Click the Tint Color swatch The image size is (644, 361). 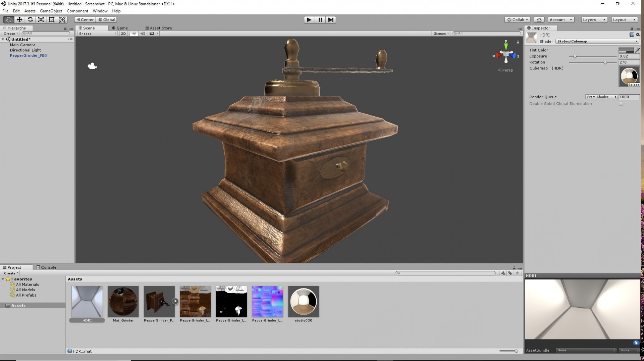[x=626, y=50]
